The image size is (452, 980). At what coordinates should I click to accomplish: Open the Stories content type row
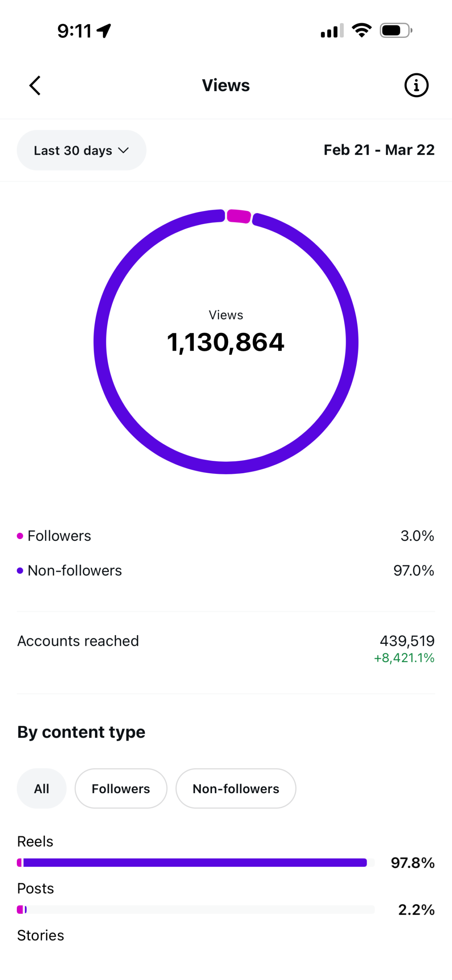coord(41,935)
